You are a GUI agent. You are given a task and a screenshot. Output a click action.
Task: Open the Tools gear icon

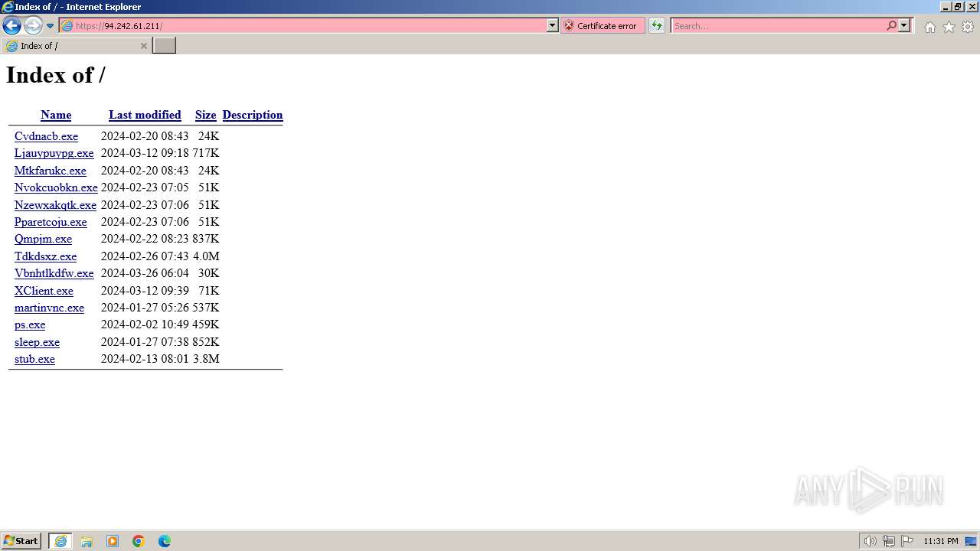point(968,27)
